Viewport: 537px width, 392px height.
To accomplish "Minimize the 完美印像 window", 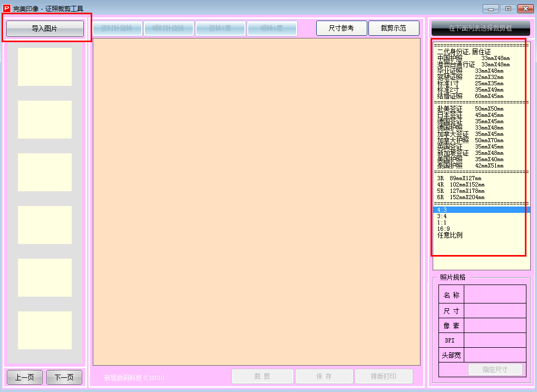I will pyautogui.click(x=491, y=8).
